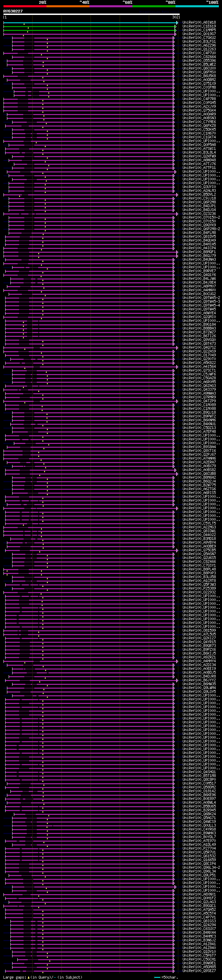
Task: Open hit UniRef100_Q019G7
Action: tap(199, 34)
